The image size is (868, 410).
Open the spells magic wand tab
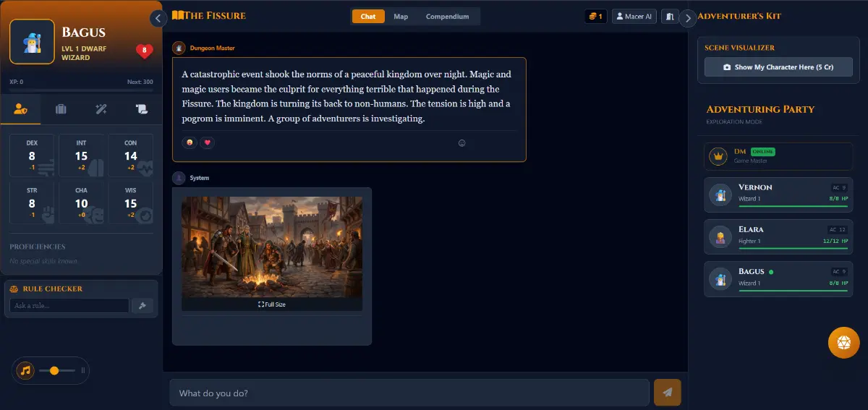coord(101,109)
